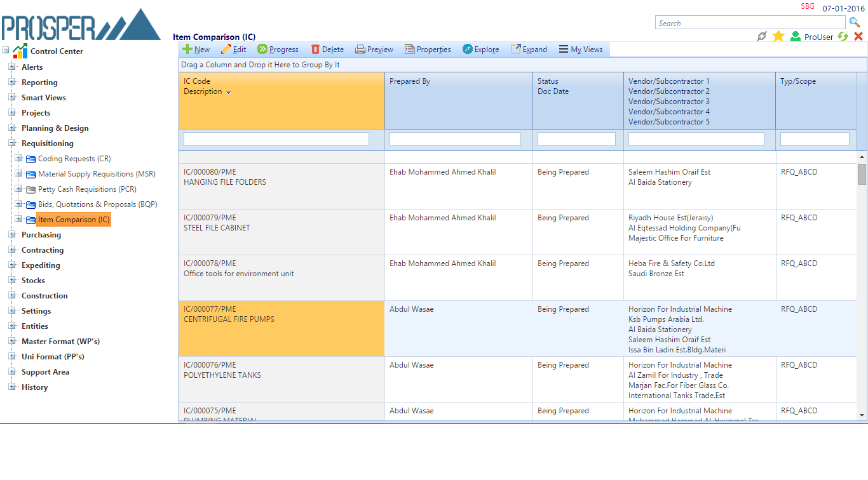Expand the Planning & Design node

(x=12, y=128)
